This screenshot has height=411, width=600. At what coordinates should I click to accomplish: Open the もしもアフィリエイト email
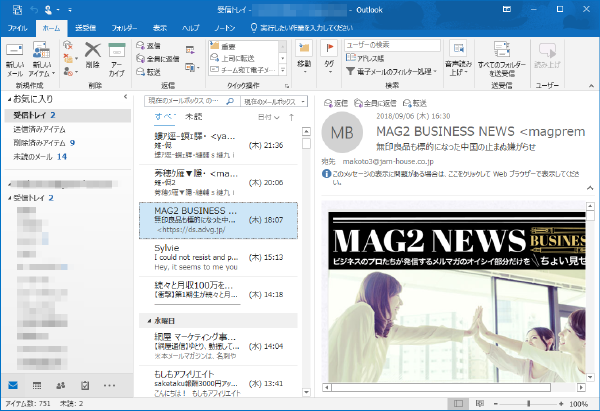tap(218, 383)
